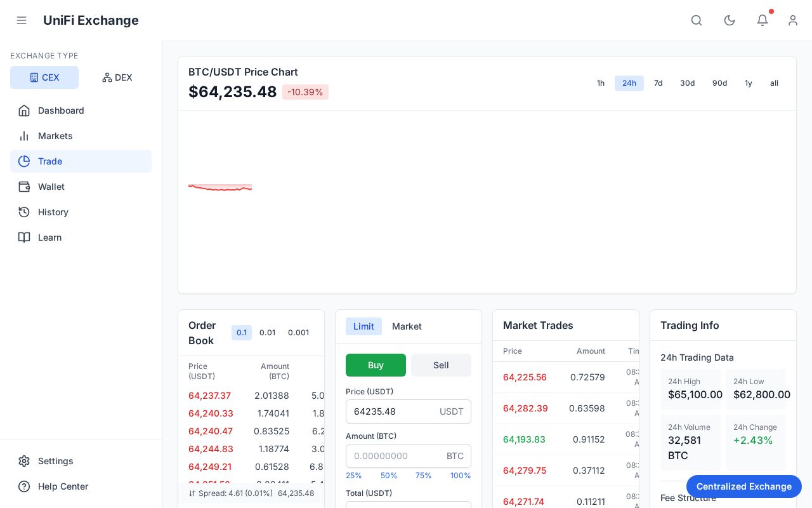812x508 pixels.
Task: Click the price chart line
Action: click(x=220, y=188)
